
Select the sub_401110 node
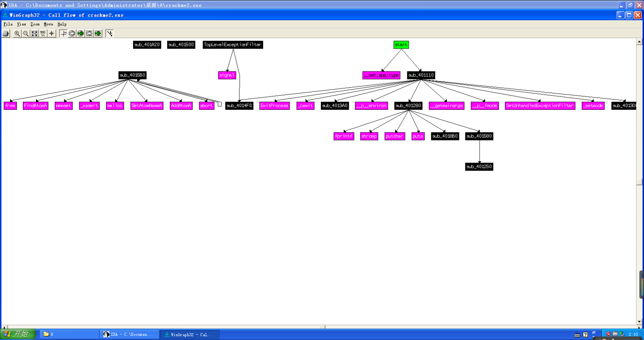[x=421, y=75]
